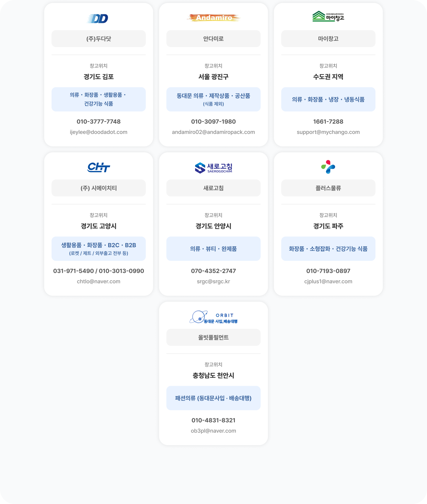Open the support@mychango.com email link
The height and width of the screenshot is (504, 427).
(x=328, y=132)
